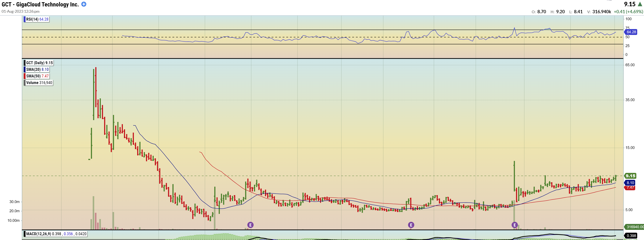Click the 01-Aug-2023 date timestamp
This screenshot has width=644, height=240.
[x=21, y=11]
